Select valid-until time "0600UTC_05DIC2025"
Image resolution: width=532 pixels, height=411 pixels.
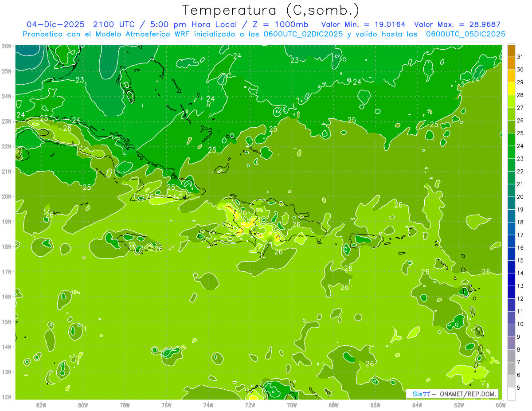(465, 34)
